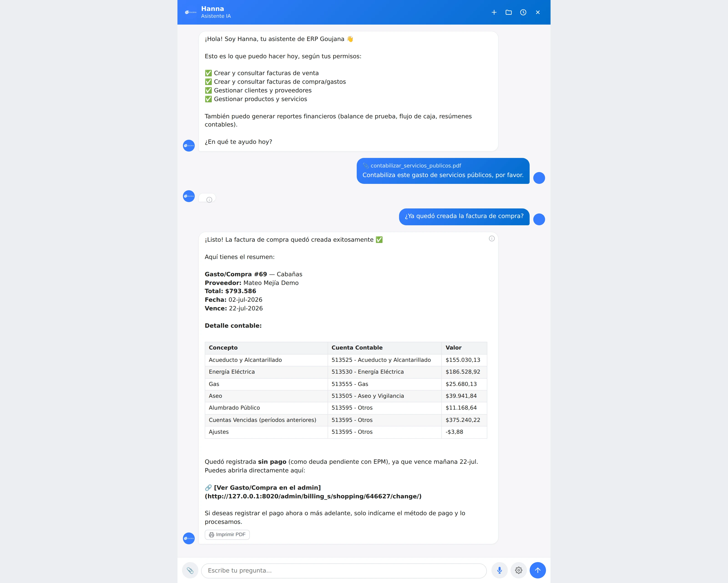Click 'Total: $793.586' line
The image size is (728, 583).
230,291
